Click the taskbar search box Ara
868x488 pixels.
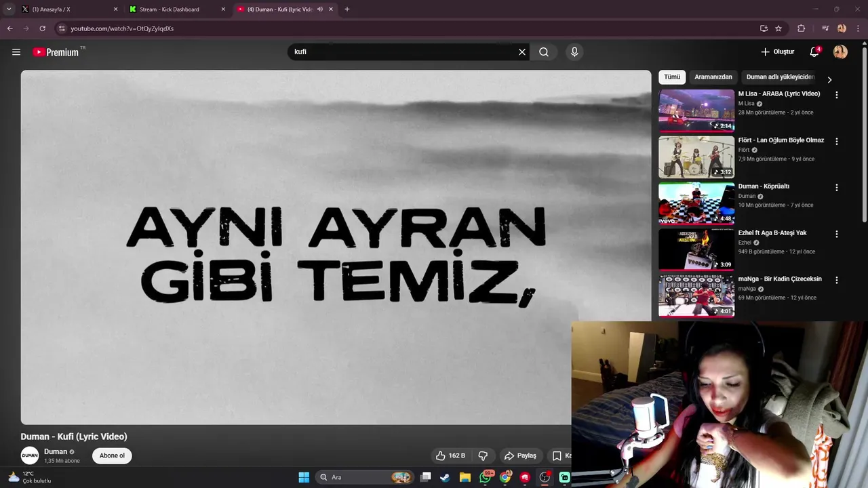coord(365,477)
